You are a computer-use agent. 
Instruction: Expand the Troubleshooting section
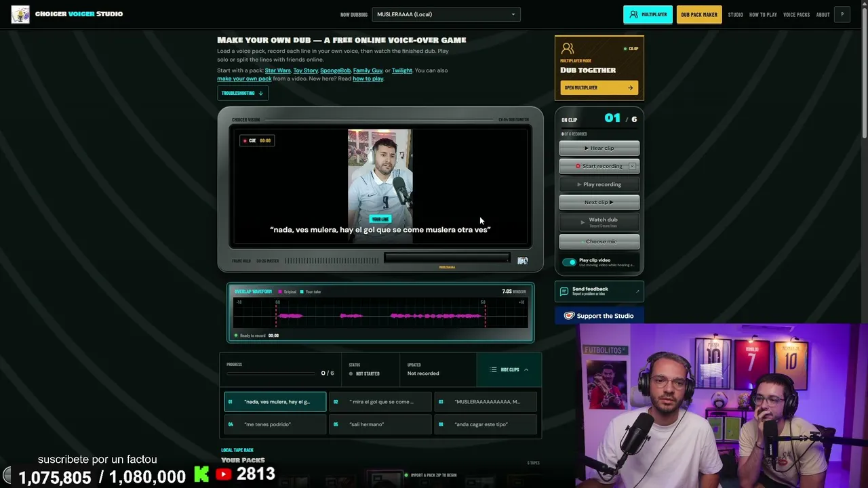pos(243,93)
